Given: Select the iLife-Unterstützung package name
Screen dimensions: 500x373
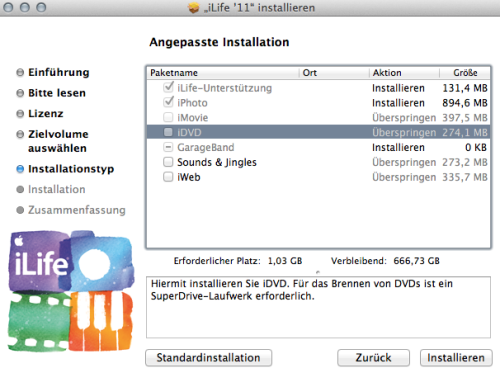Looking at the screenshot, I should (x=225, y=88).
